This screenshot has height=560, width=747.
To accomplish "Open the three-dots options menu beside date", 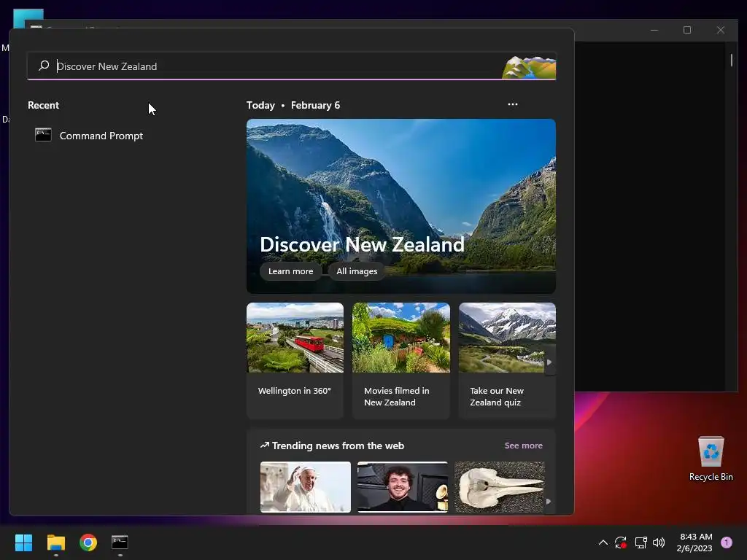I will 513,104.
